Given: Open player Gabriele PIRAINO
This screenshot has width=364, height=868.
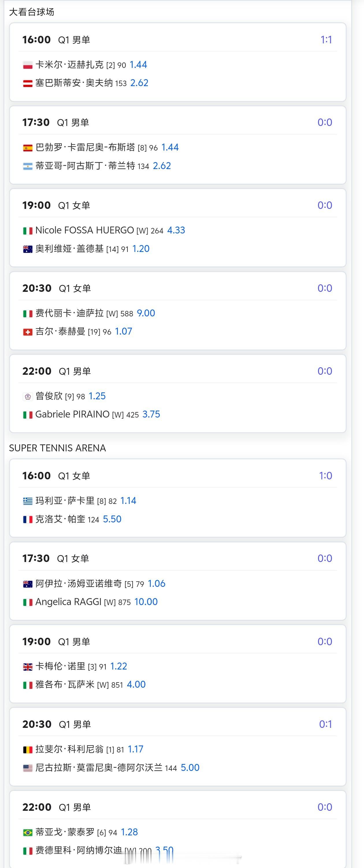Looking at the screenshot, I should (72, 414).
